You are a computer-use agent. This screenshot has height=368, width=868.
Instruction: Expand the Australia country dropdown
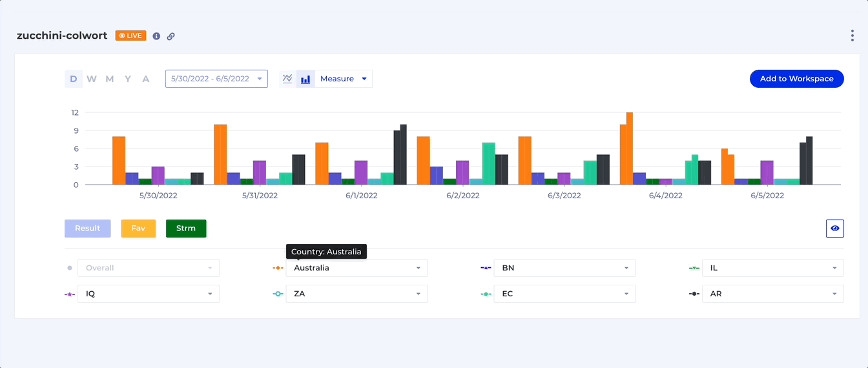point(356,268)
